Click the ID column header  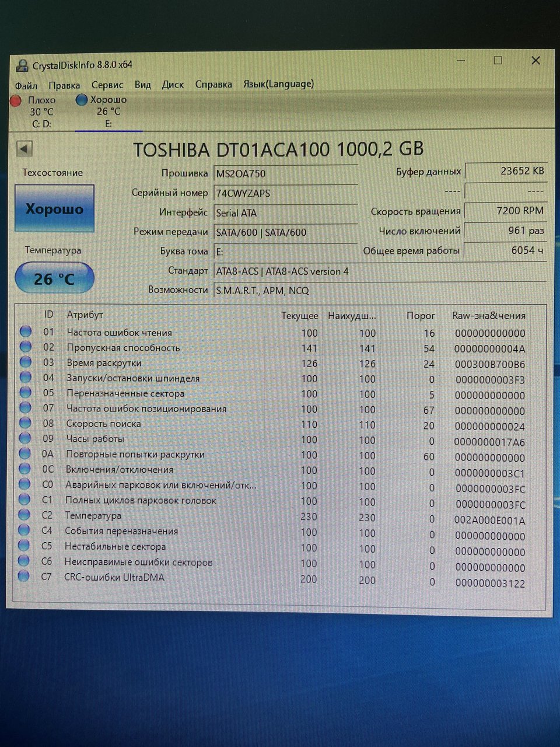pos(49,315)
